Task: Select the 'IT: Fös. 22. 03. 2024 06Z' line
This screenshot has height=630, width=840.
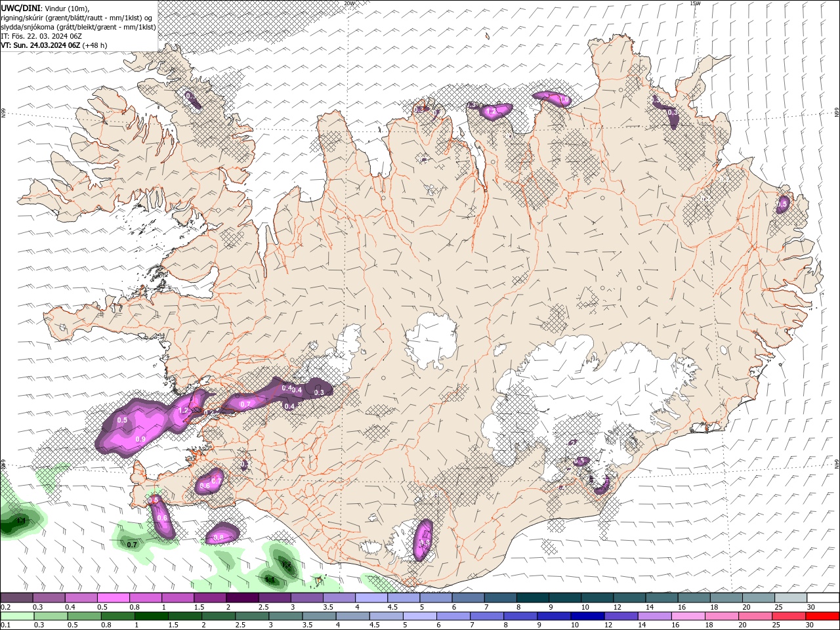Action: [x=41, y=36]
